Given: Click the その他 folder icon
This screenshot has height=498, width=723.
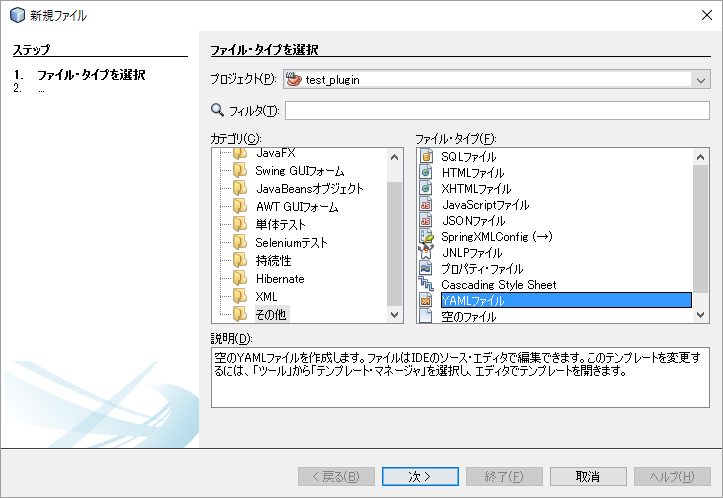Looking at the screenshot, I should pos(240,314).
